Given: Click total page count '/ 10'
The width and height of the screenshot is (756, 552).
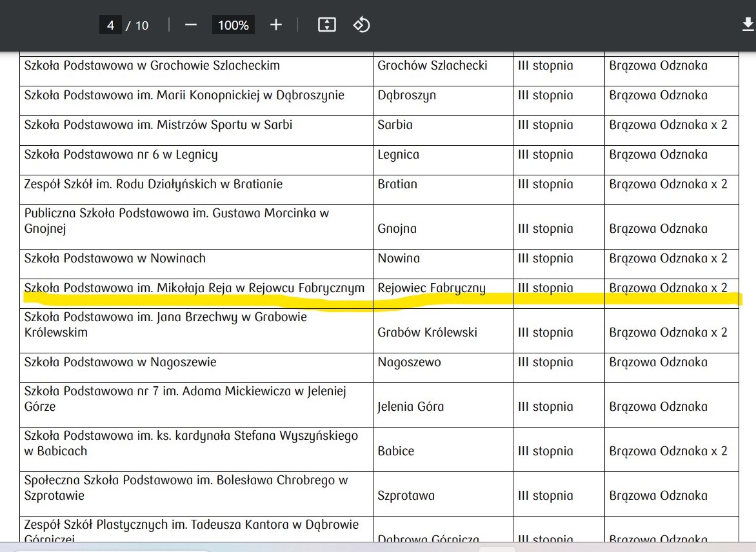Looking at the screenshot, I should tap(137, 26).
